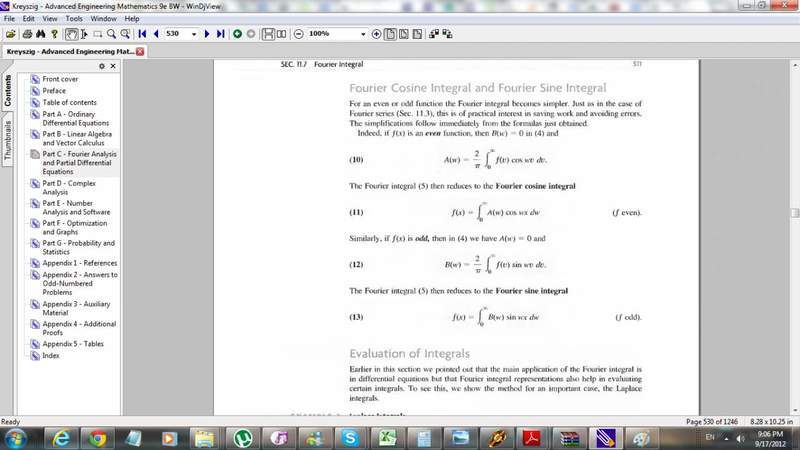The width and height of the screenshot is (800, 450).
Task: Open the Edit menu
Action: pos(29,18)
